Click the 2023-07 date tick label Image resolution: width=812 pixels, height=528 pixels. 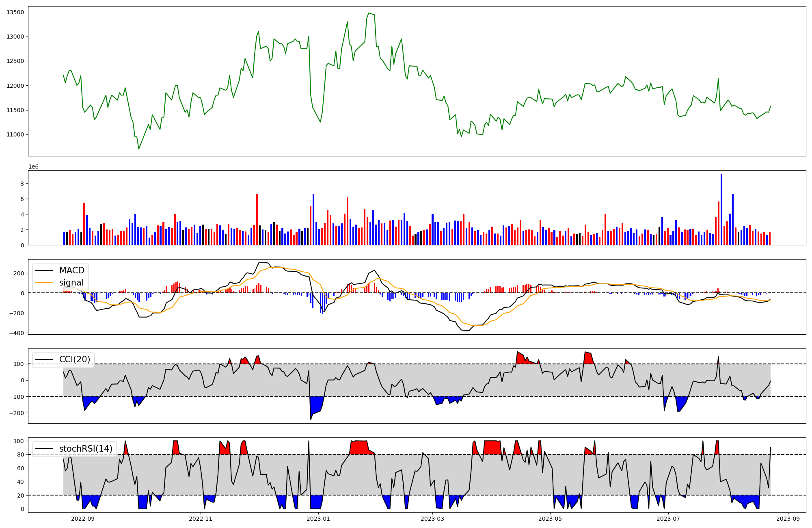click(668, 519)
